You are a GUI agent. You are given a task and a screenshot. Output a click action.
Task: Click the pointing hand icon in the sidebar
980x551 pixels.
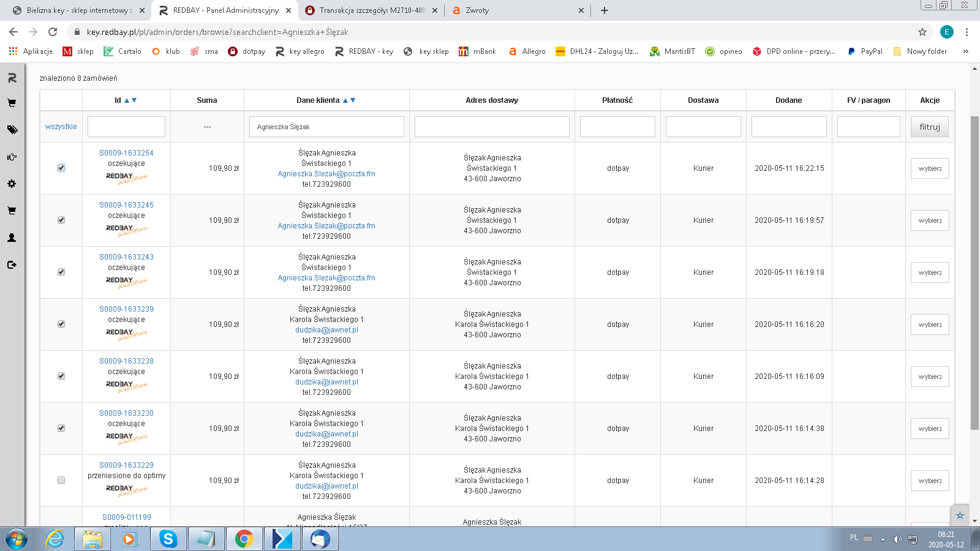click(x=12, y=157)
